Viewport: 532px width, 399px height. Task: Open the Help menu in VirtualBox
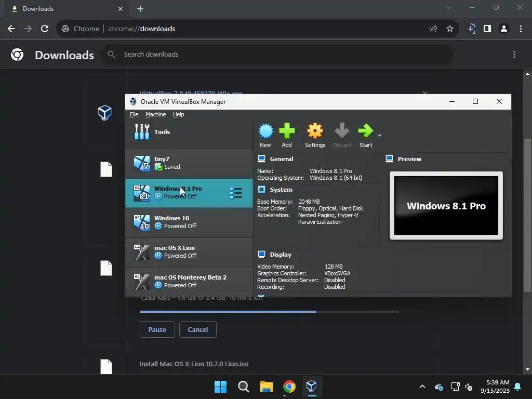[179, 114]
